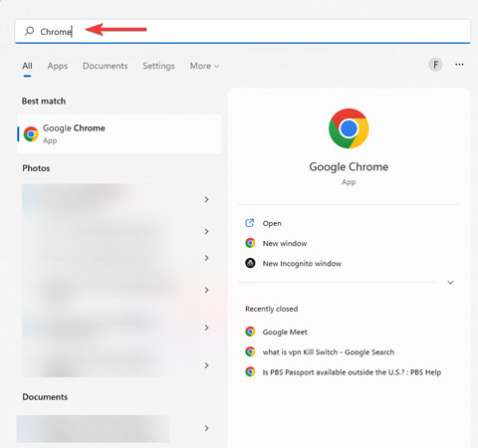Click the Chrome icon beside New window
Screen dimensions: 478x448
250,243
